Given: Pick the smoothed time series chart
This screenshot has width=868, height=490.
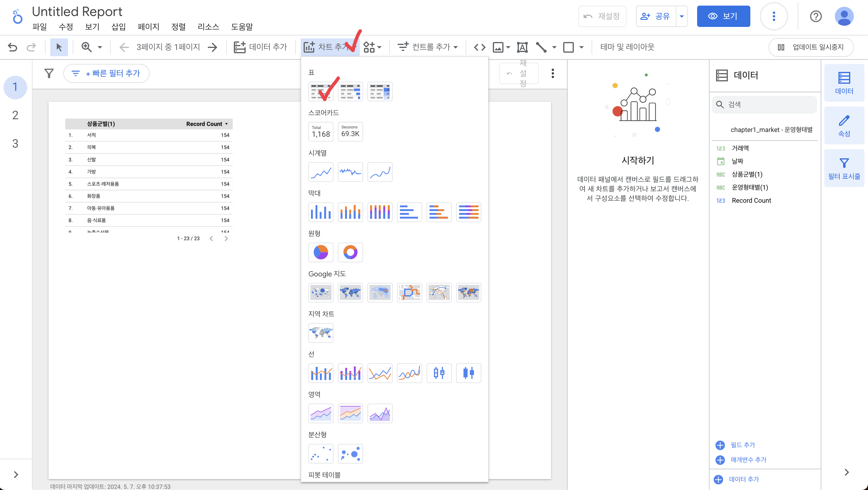Looking at the screenshot, I should [380, 172].
